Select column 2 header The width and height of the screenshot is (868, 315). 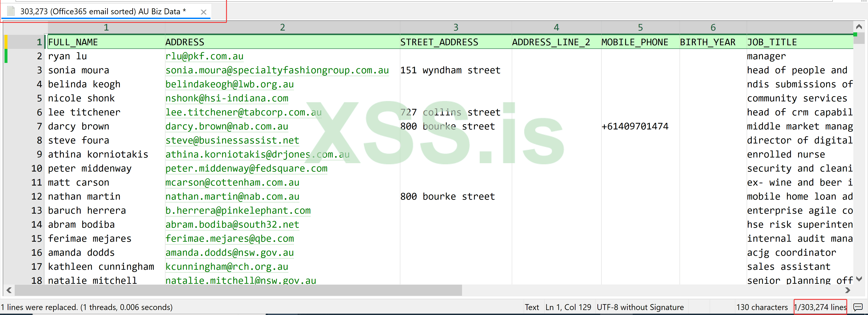click(x=282, y=27)
